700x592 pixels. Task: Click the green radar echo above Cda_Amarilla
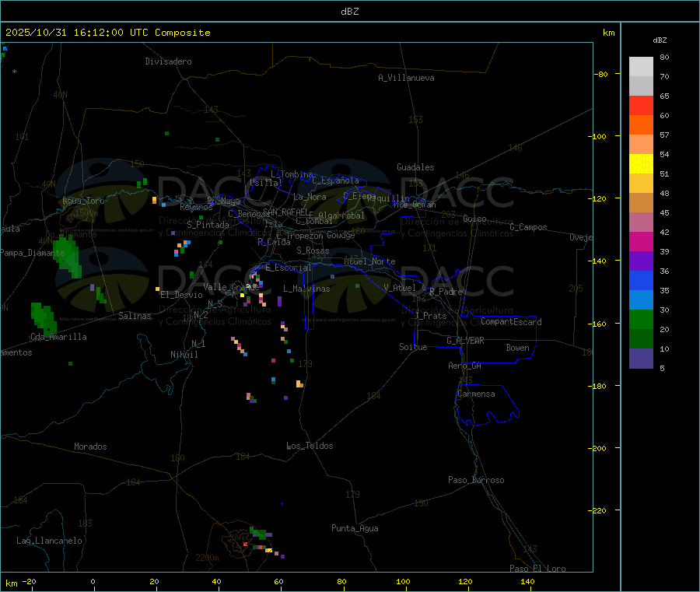coord(44,318)
